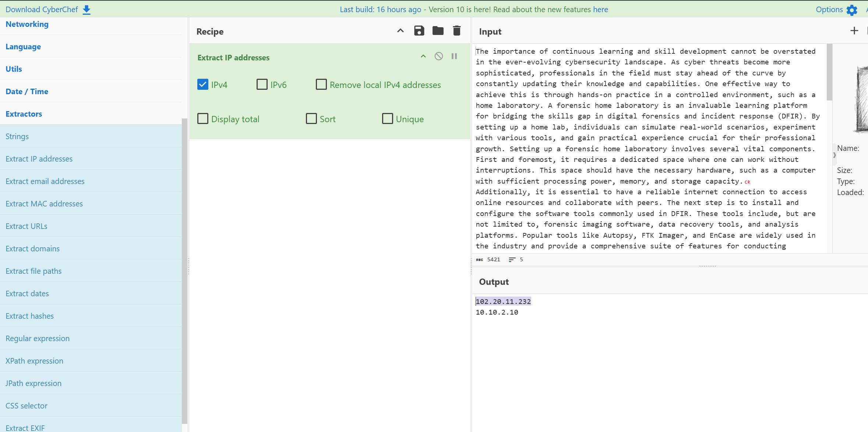Click the character count icon in input status bar
The image size is (868, 432).
point(479,260)
